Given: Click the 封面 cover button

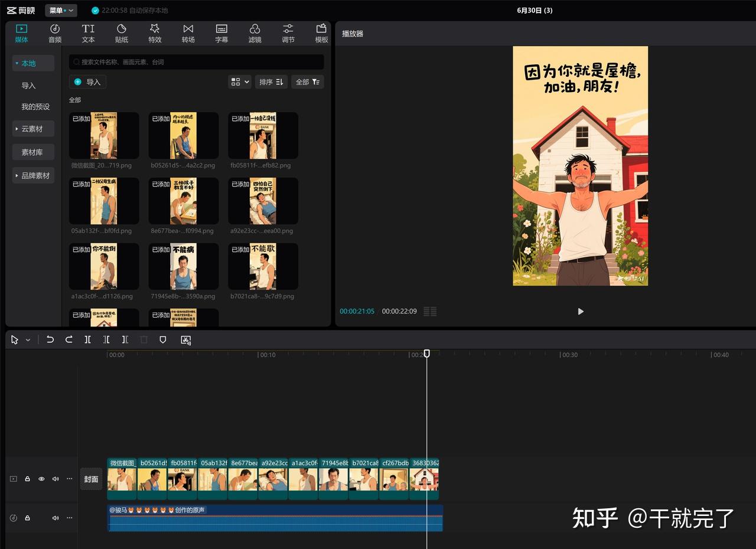Looking at the screenshot, I should (91, 479).
